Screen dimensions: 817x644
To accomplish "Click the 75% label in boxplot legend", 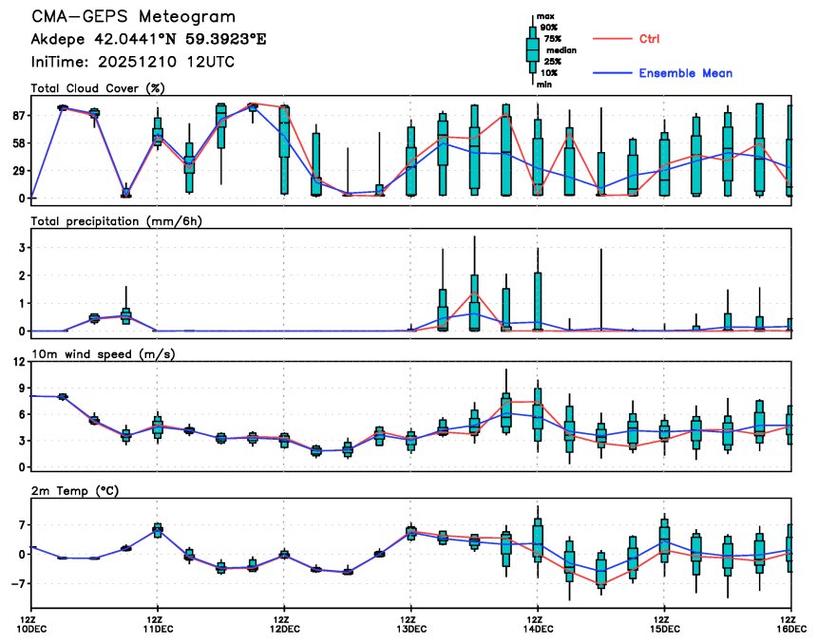I will click(x=553, y=39).
